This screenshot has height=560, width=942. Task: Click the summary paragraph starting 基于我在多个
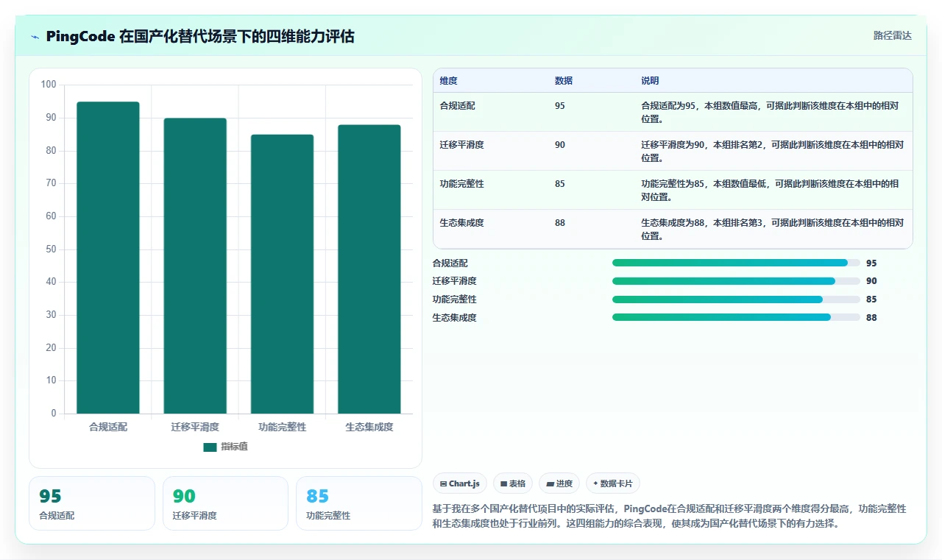(x=670, y=517)
